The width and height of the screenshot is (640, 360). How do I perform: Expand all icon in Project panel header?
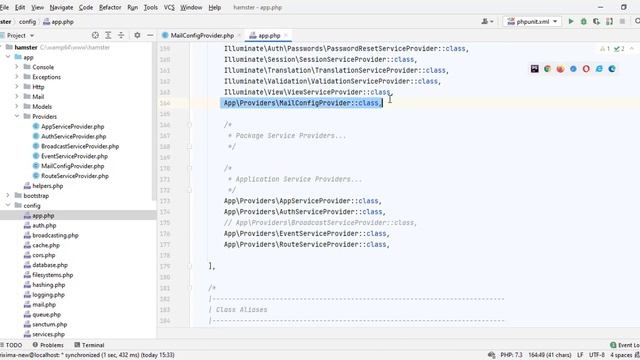[x=108, y=36]
